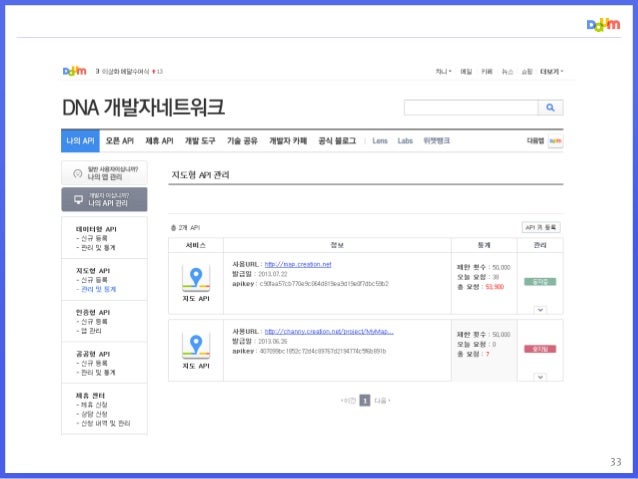
Task: Click the map pin icon in the channy.creation.net row
Action: click(196, 345)
